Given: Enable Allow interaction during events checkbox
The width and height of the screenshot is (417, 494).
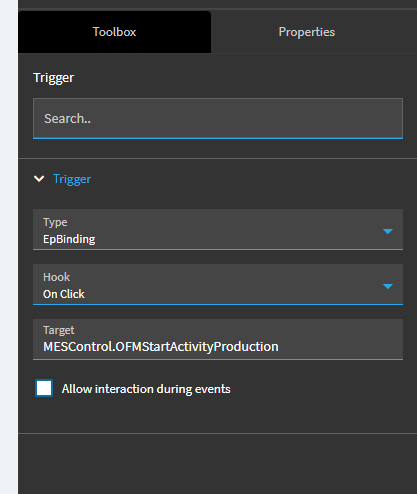Looking at the screenshot, I should coord(44,388).
